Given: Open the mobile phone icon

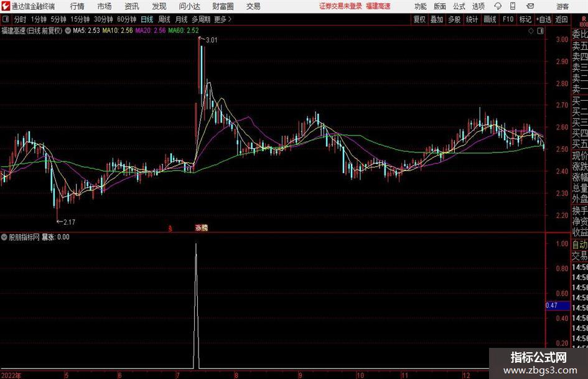Looking at the screenshot, I should tap(513, 6).
